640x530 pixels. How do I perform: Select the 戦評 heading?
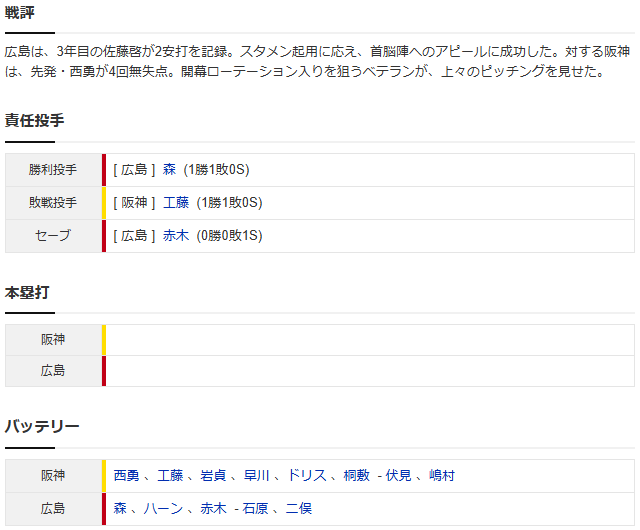pos(20,12)
